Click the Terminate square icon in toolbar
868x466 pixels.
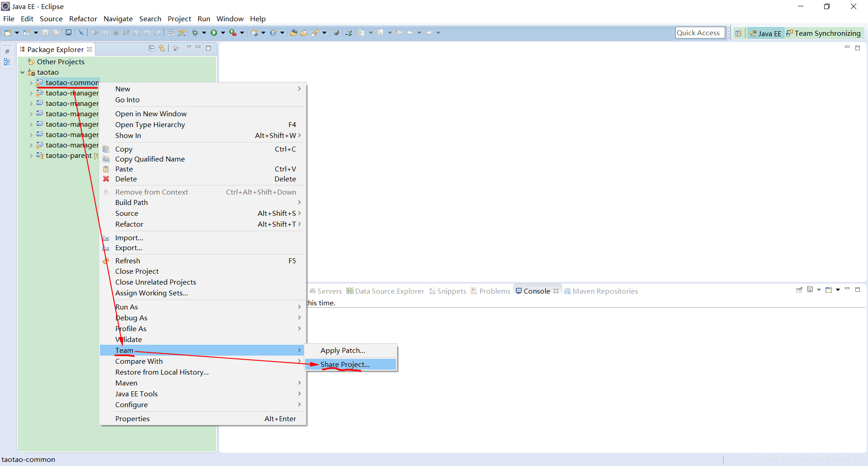pos(116,33)
